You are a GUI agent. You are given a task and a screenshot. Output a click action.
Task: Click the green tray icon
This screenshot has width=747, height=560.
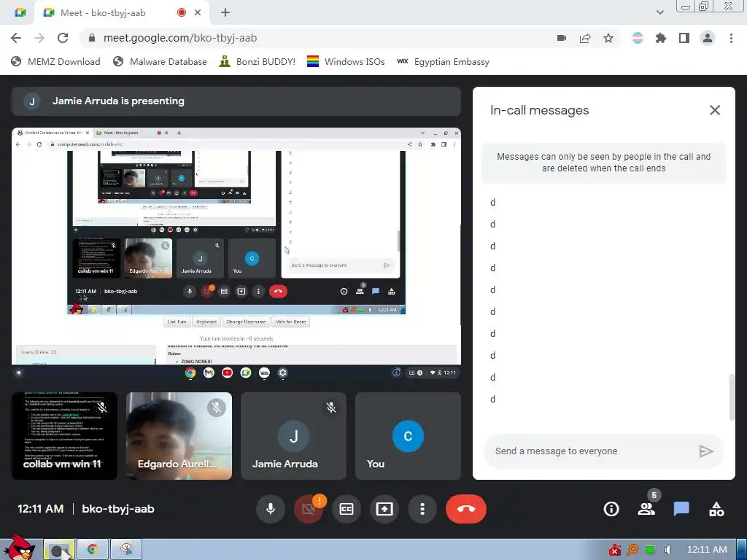pos(650,550)
